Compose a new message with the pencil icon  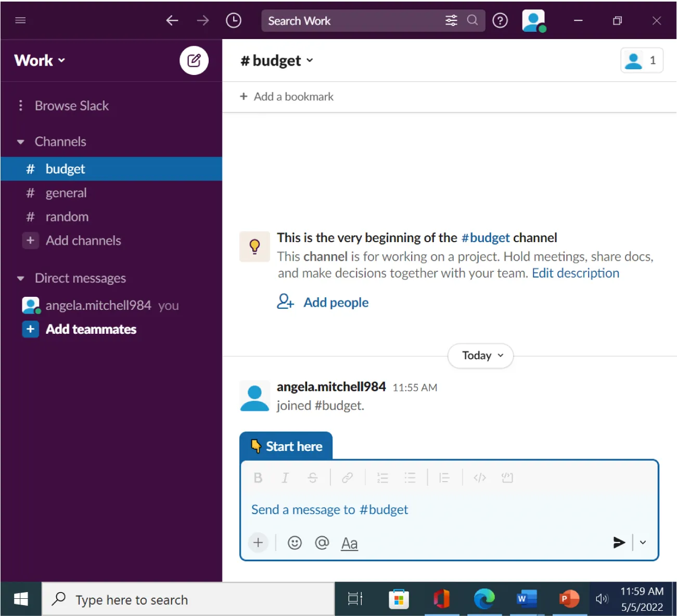click(x=194, y=60)
